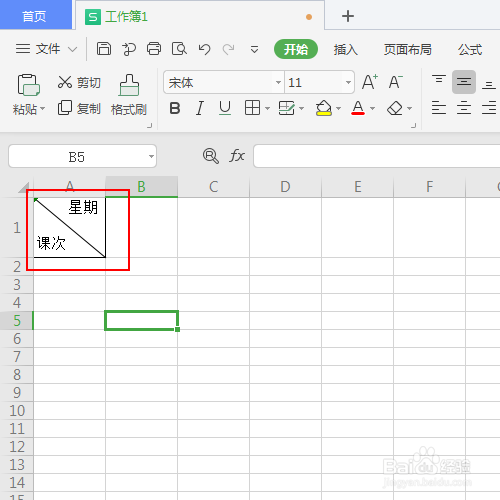
Task: Open the clipboard group dialog launcher
Action: 150,126
